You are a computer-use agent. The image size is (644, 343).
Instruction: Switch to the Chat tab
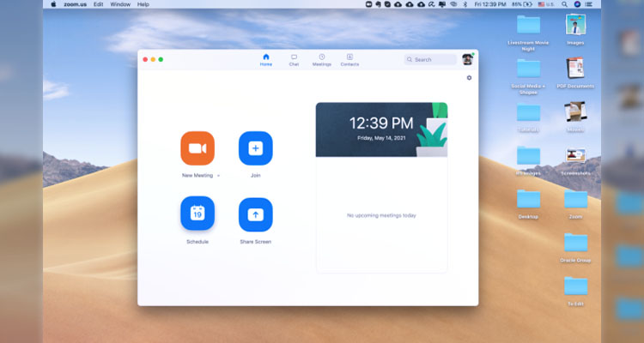pos(294,60)
